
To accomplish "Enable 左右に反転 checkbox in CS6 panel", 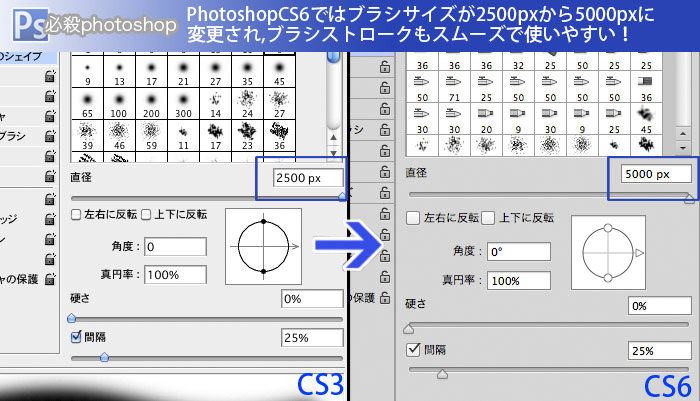I will [413, 218].
